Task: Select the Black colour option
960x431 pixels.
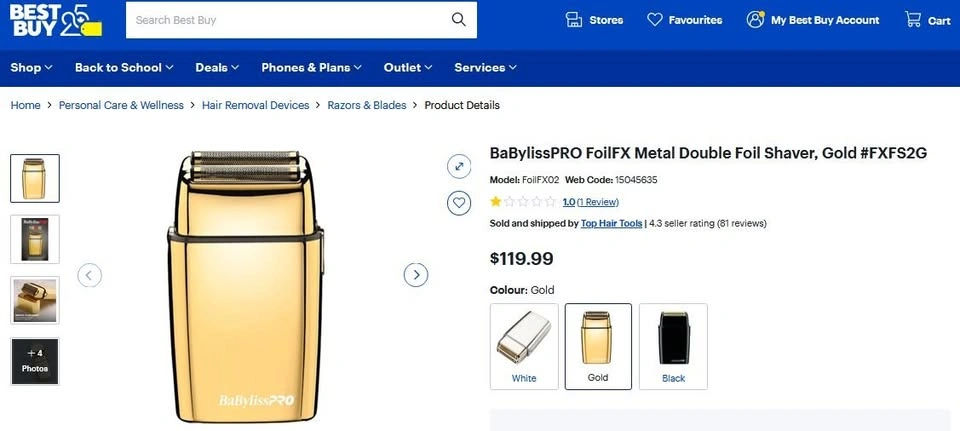Action: (673, 347)
